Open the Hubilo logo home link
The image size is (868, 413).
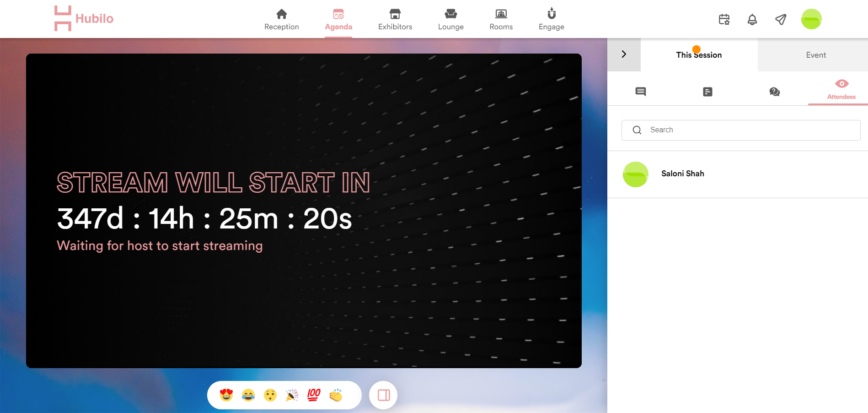(84, 18)
